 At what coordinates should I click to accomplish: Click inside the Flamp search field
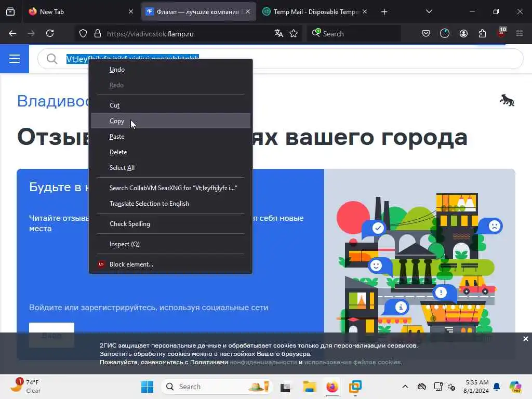click(280, 59)
